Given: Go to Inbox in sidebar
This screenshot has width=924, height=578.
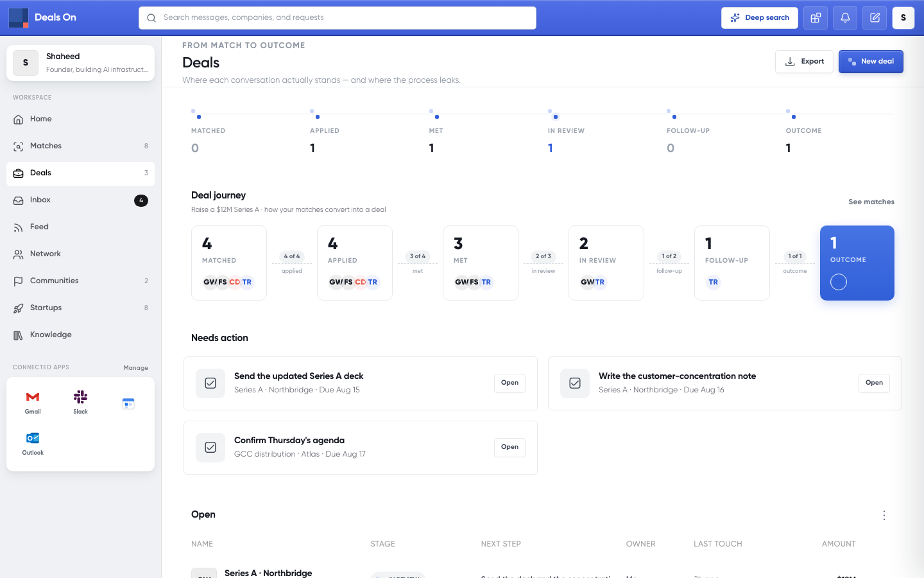Looking at the screenshot, I should pyautogui.click(x=80, y=200).
